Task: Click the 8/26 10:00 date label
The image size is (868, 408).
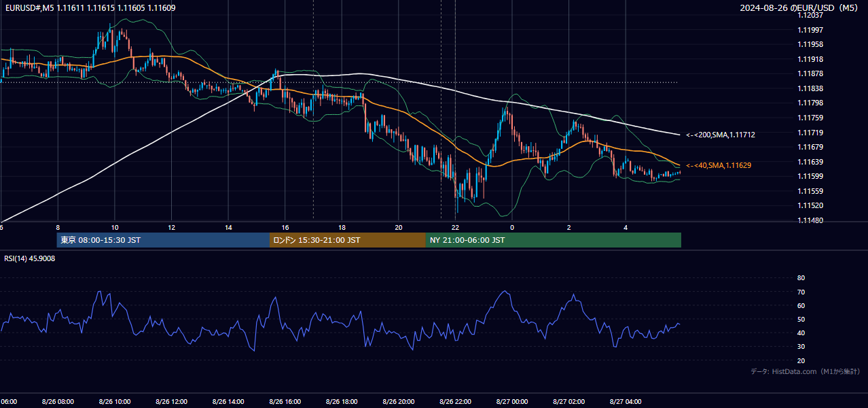Action: tap(115, 402)
